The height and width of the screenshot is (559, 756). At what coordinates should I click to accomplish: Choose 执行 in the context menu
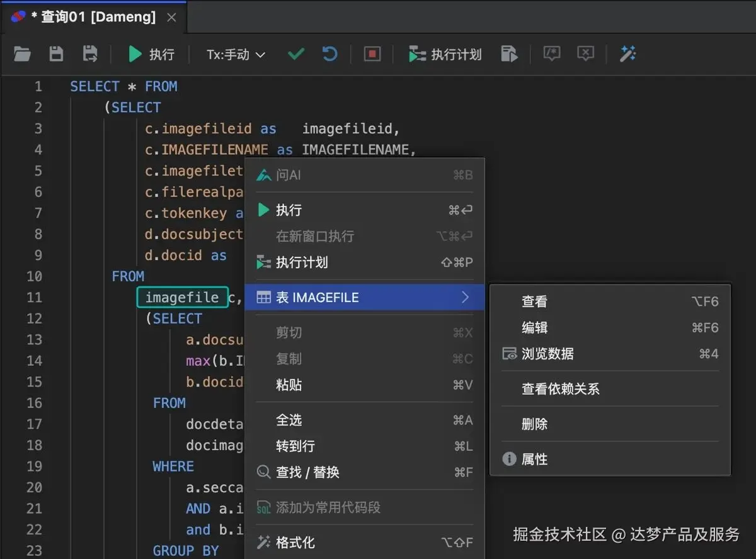[364, 210]
